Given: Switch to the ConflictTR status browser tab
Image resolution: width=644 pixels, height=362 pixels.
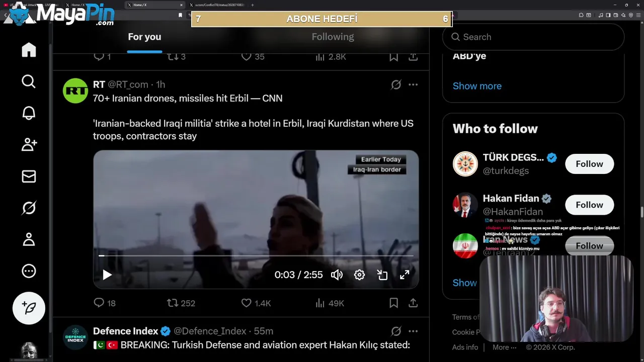Looking at the screenshot, I should point(217,5).
